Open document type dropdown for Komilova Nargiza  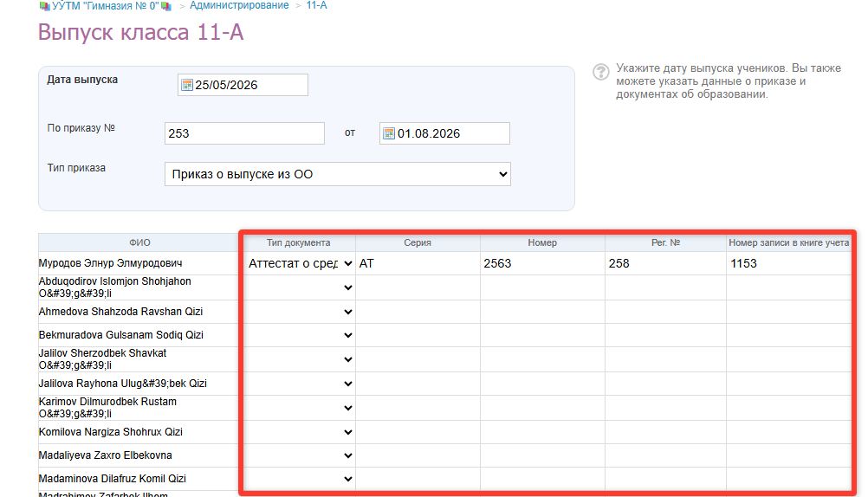pyautogui.click(x=300, y=432)
